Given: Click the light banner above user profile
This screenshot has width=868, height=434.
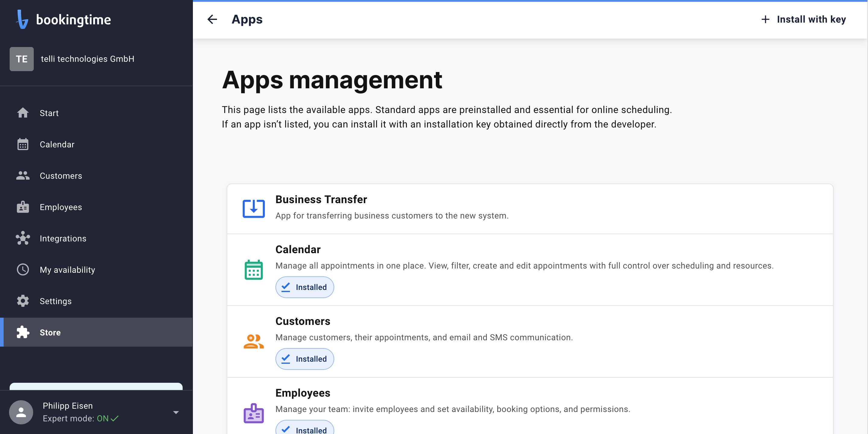Looking at the screenshot, I should [x=96, y=386].
